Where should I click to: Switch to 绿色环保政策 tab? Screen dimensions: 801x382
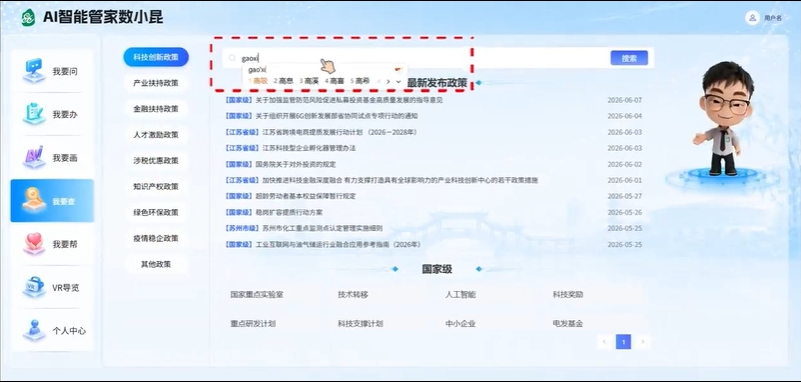coord(156,212)
